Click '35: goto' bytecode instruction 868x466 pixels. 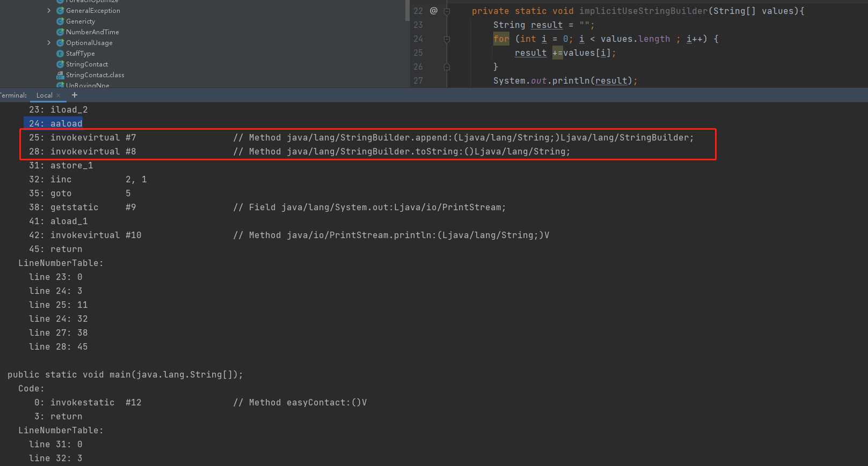pyautogui.click(x=50, y=194)
